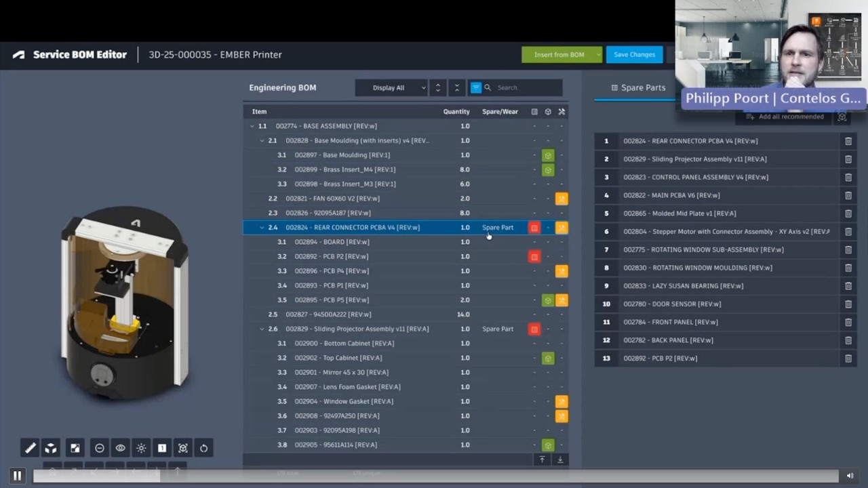Click red icon on Sliding Projector Assembly row

point(534,329)
